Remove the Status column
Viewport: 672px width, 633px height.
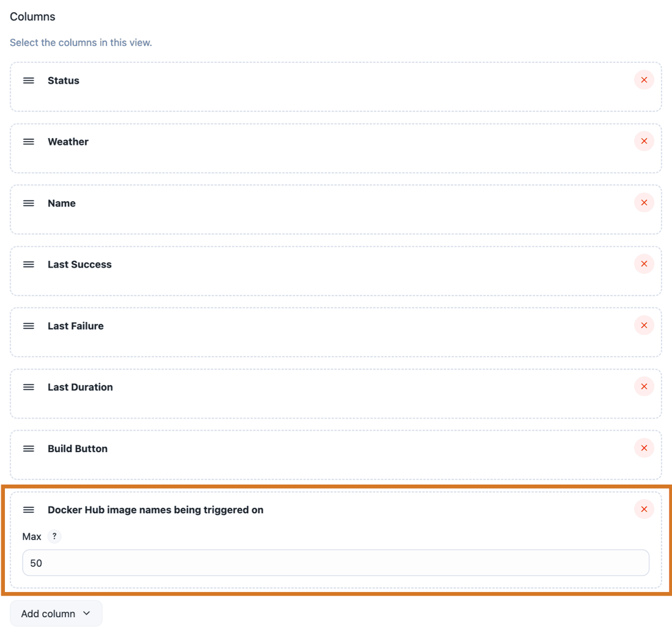(644, 80)
